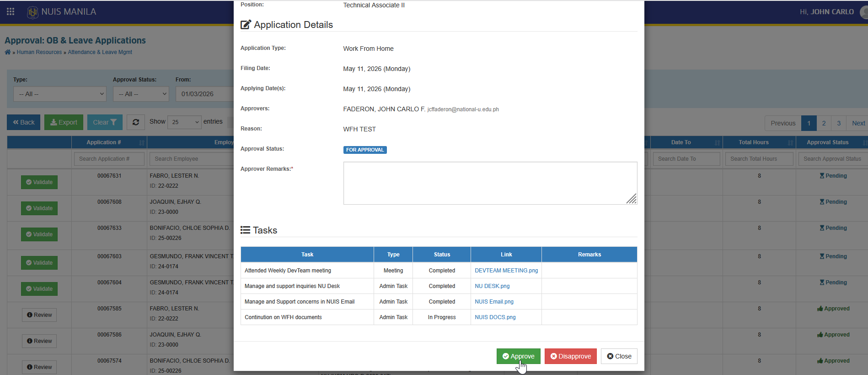Click the Search Application # field
Image resolution: width=868 pixels, height=375 pixels.
click(109, 159)
